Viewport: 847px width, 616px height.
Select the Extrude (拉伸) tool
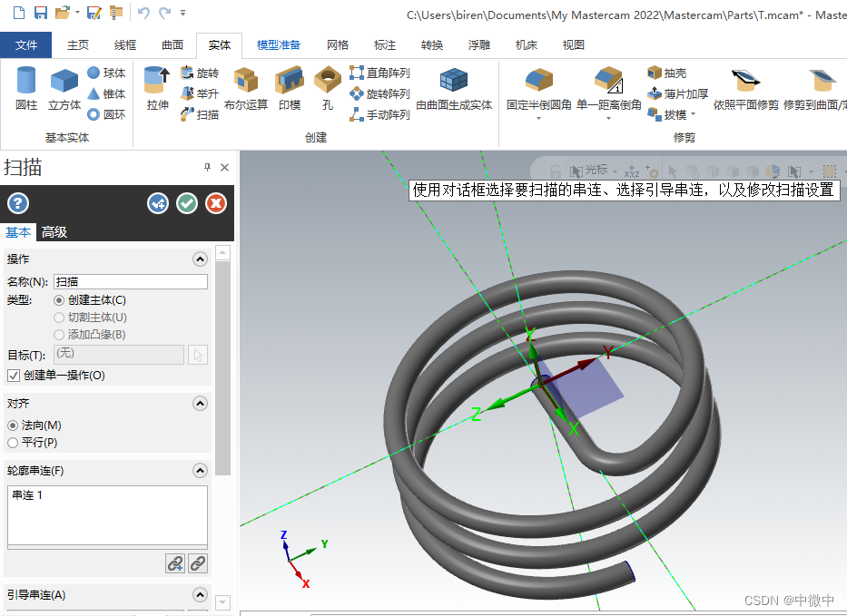pos(157,88)
